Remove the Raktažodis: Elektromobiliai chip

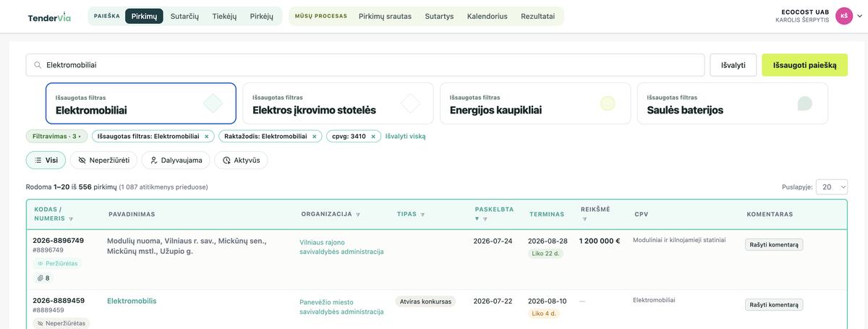(x=314, y=136)
